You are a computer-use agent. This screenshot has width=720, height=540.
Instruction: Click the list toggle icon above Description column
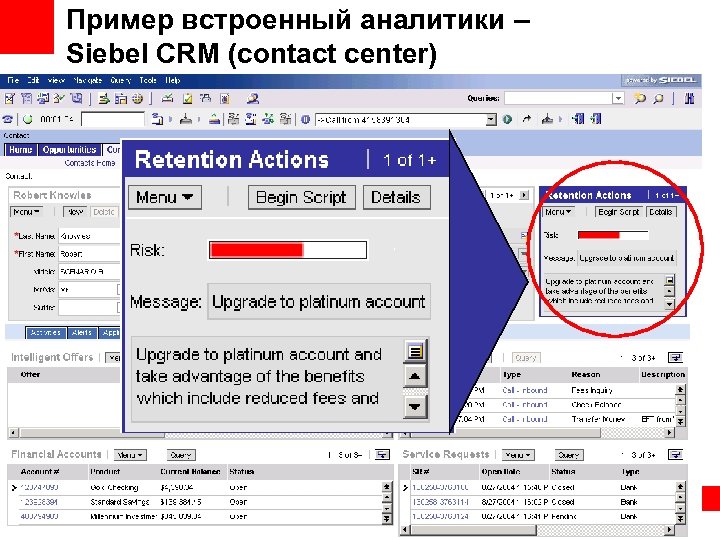pos(675,357)
